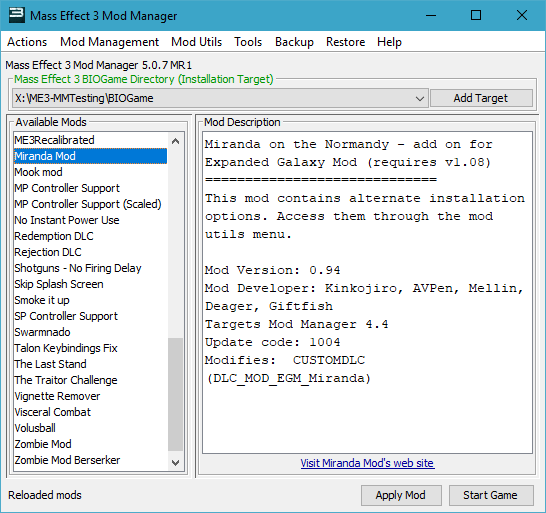This screenshot has height=513, width=546.
Task: Select ME3Recalibrated in Available Mods
Action: point(90,140)
